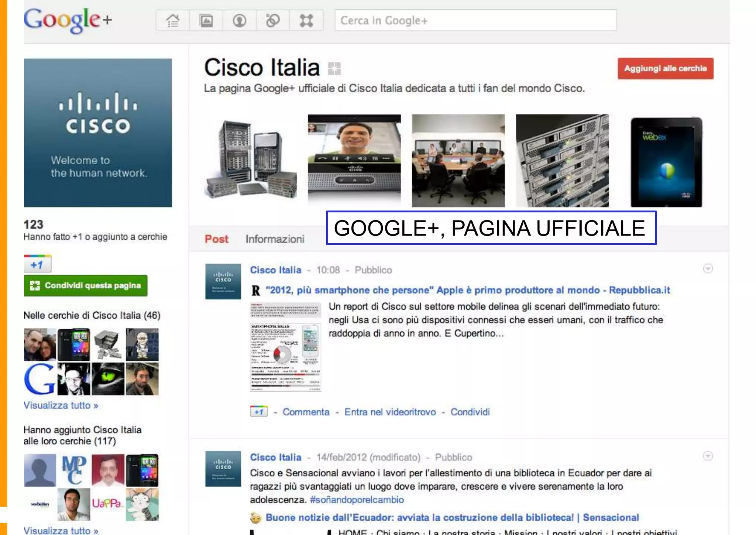Screen dimensions: 756x535
Task: Go to the Google+ logo home
Action: (x=68, y=21)
